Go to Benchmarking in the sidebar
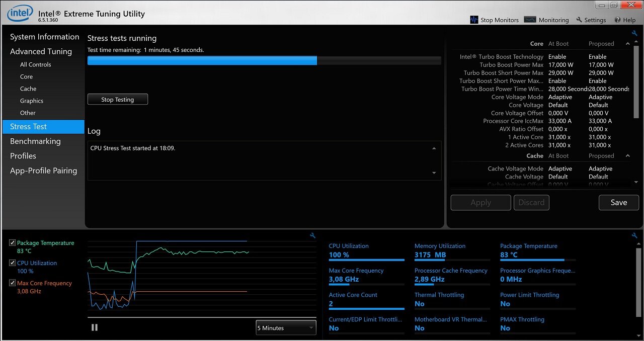 [x=35, y=141]
